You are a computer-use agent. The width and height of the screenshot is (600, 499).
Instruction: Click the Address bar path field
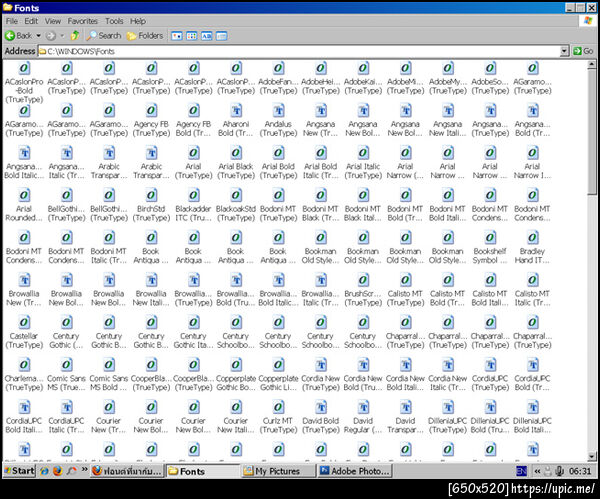pos(299,51)
